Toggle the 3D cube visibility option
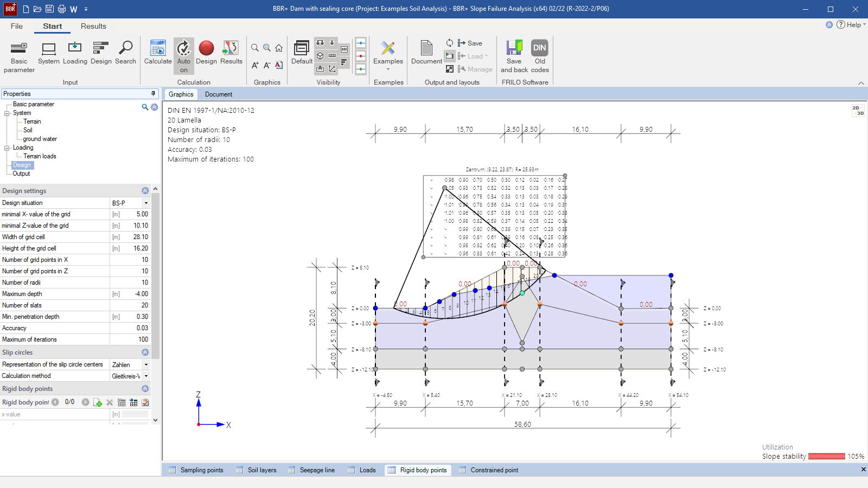868x488 pixels. click(320, 56)
